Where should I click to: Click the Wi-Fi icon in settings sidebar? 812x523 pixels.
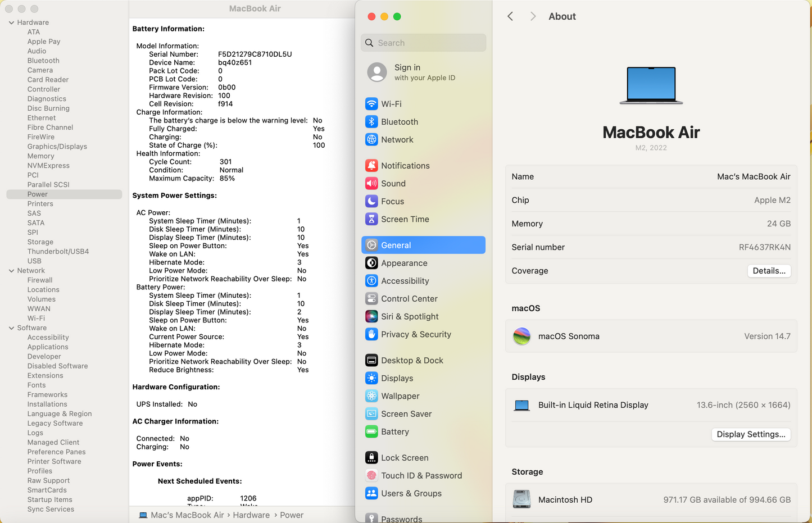[371, 104]
